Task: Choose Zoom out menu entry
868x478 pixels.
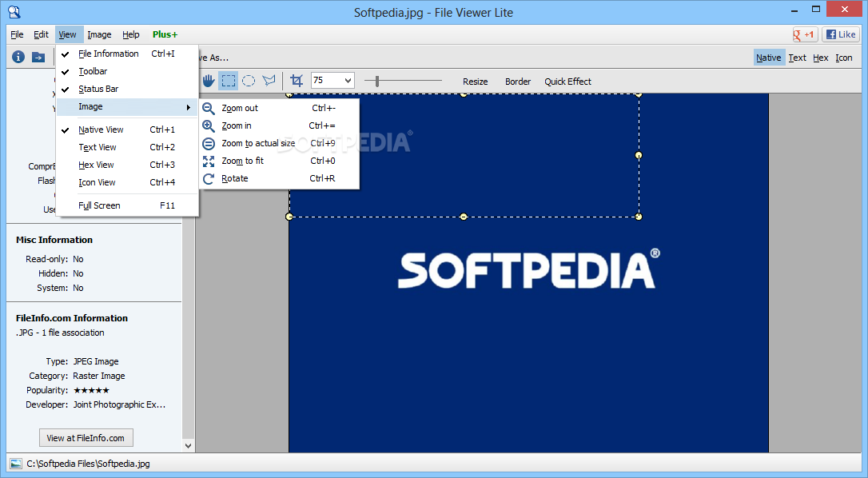Action: tap(280, 108)
